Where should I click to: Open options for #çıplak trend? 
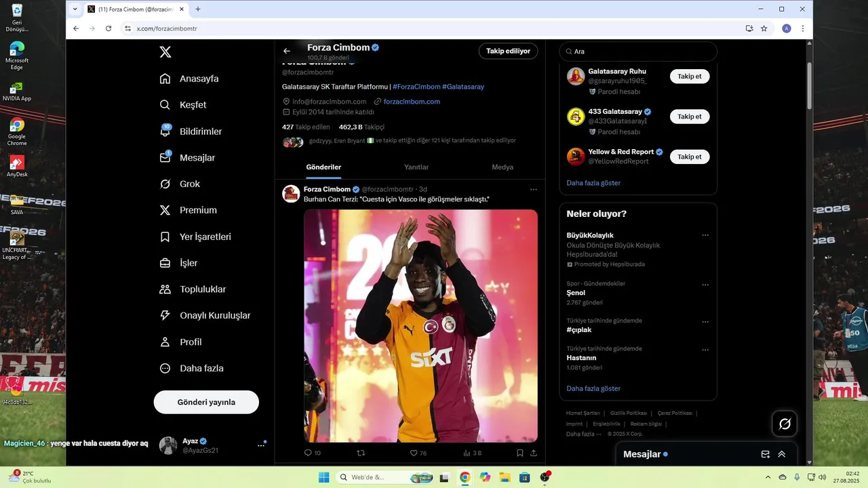click(x=705, y=322)
